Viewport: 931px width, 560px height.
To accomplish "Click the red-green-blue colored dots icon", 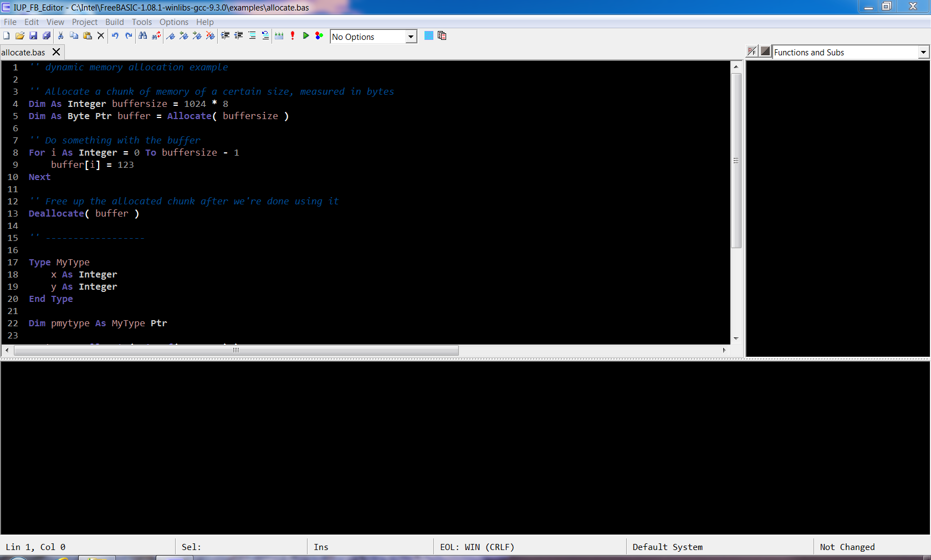I will tap(319, 35).
